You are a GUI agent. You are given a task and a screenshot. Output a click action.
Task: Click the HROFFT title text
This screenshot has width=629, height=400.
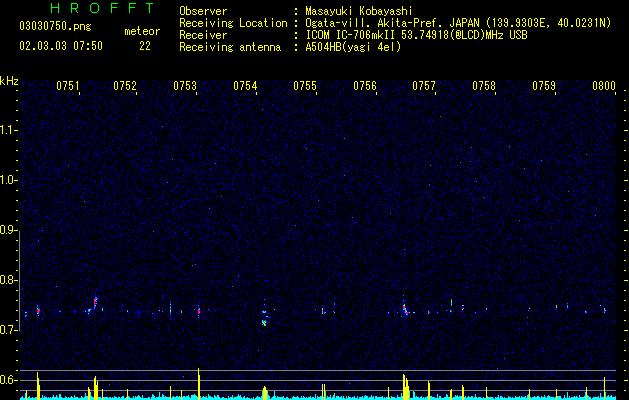pos(103,8)
